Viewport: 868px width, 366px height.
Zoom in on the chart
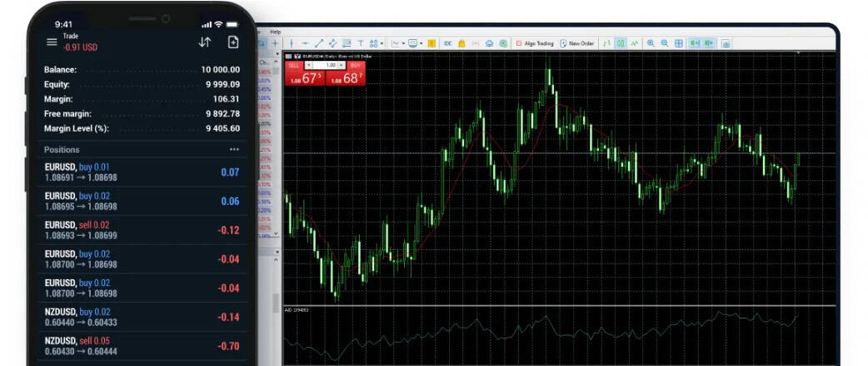click(x=651, y=43)
